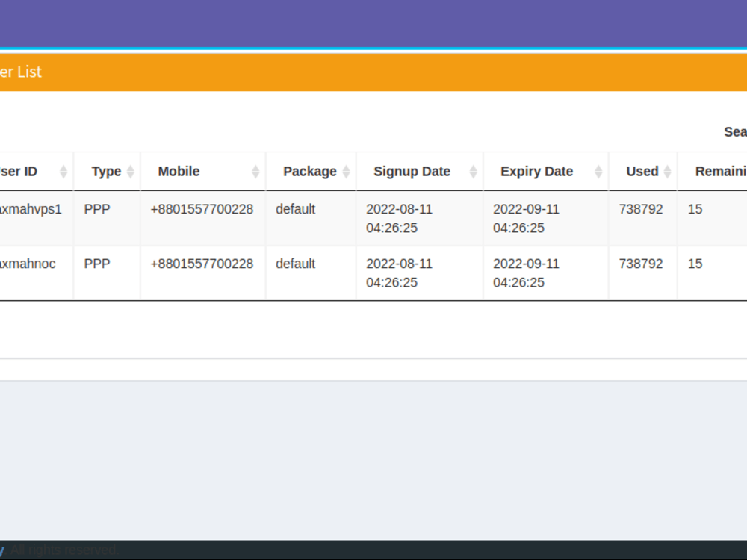
Task: Click the sort icon beside Package header
Action: [345, 171]
